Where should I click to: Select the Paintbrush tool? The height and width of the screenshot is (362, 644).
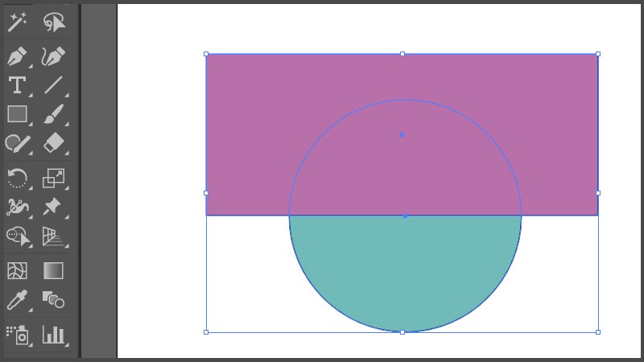pyautogui.click(x=53, y=114)
